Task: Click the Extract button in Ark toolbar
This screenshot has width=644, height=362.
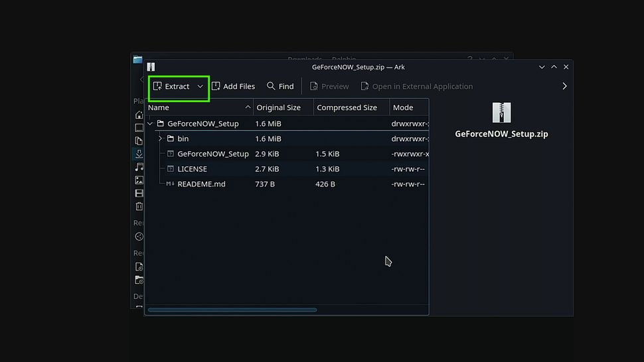Action: tap(171, 86)
